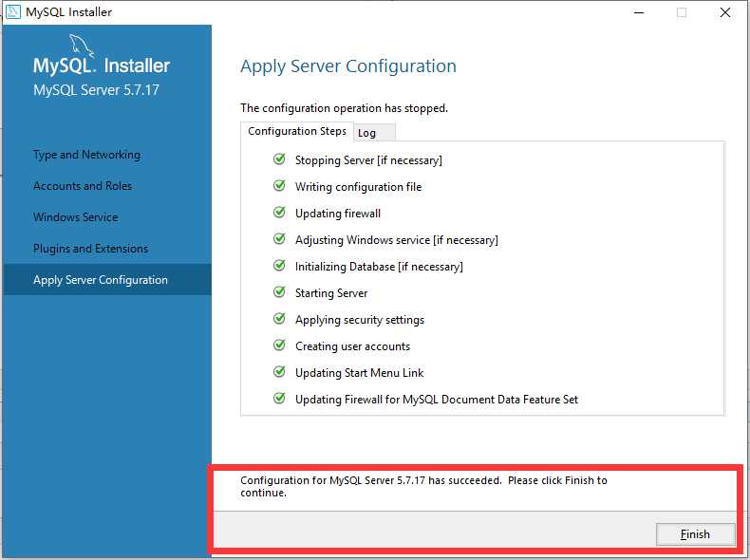
Task: Click 'Initializing Database [if necessary]' text
Action: point(379,267)
